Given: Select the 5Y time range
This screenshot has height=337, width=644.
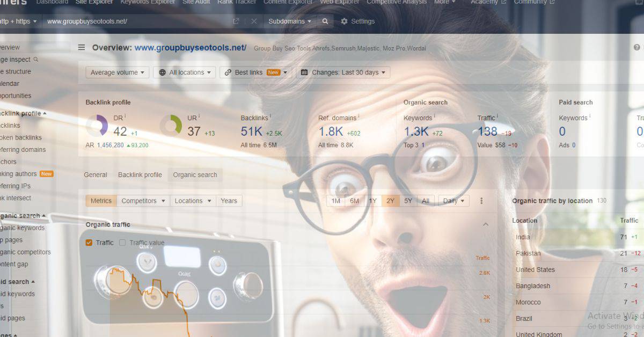Looking at the screenshot, I should click(x=408, y=201).
